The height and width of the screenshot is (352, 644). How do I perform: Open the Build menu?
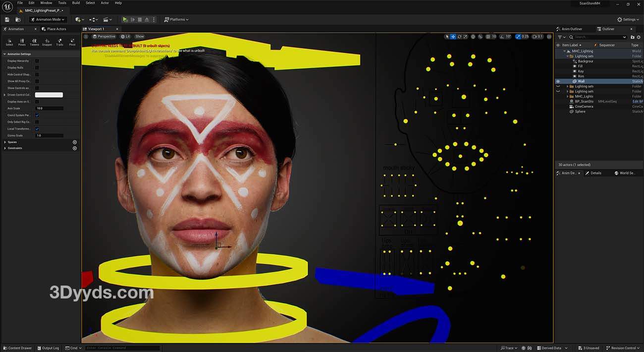[x=76, y=3]
